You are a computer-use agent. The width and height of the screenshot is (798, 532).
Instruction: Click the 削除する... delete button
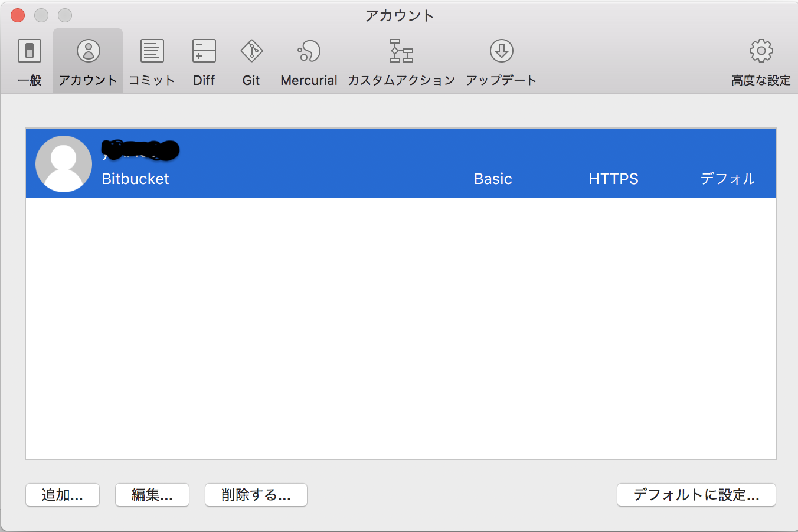coord(256,495)
